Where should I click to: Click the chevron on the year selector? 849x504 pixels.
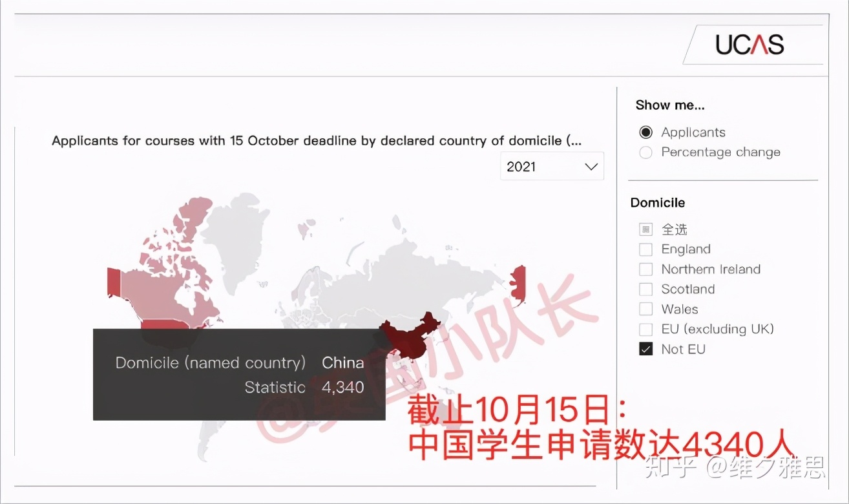click(591, 166)
